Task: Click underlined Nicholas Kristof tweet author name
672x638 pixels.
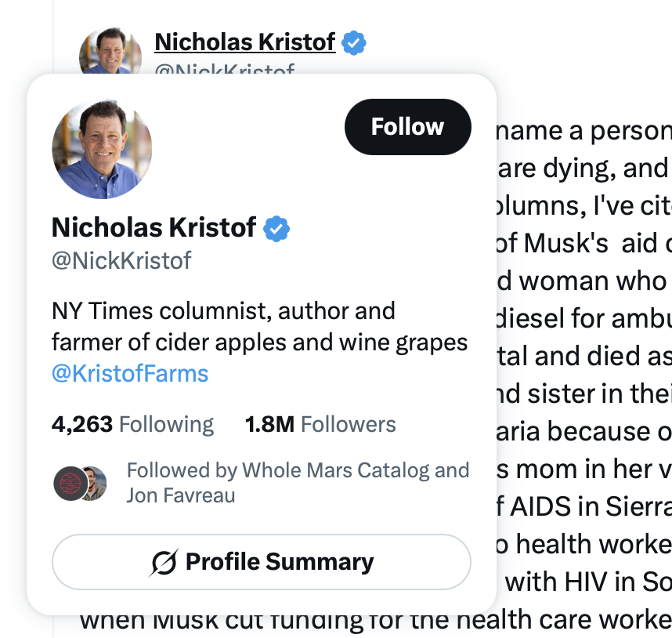Action: [244, 42]
